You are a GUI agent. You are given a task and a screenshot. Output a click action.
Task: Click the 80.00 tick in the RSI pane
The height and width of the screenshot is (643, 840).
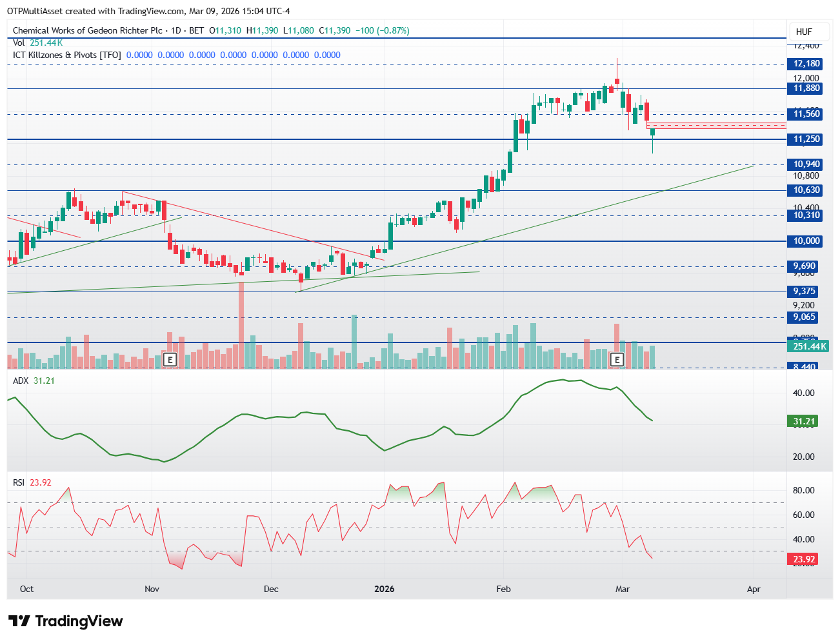(804, 490)
